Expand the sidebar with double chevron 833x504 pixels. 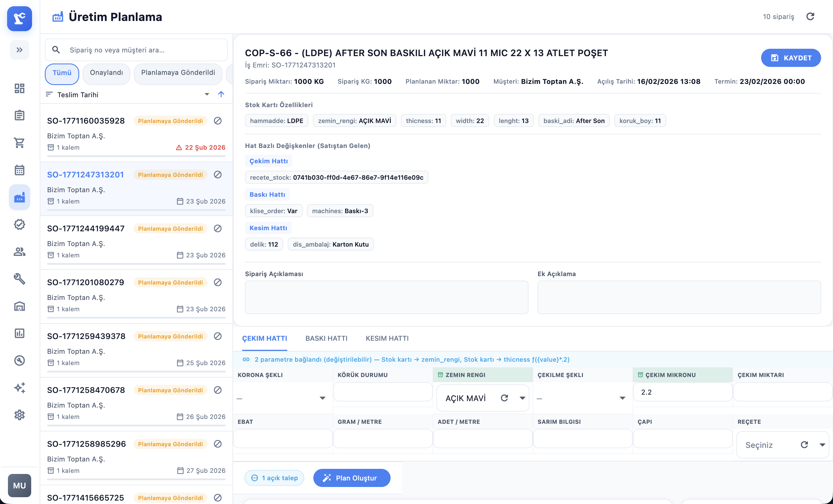point(19,50)
